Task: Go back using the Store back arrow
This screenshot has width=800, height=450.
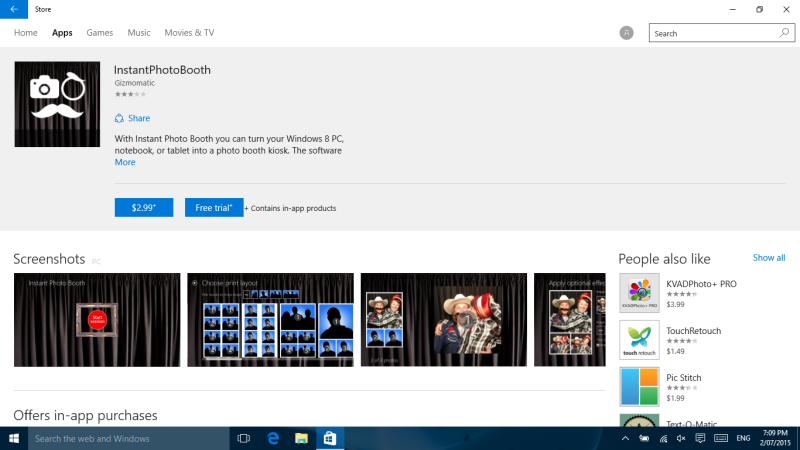Action: pyautogui.click(x=14, y=9)
